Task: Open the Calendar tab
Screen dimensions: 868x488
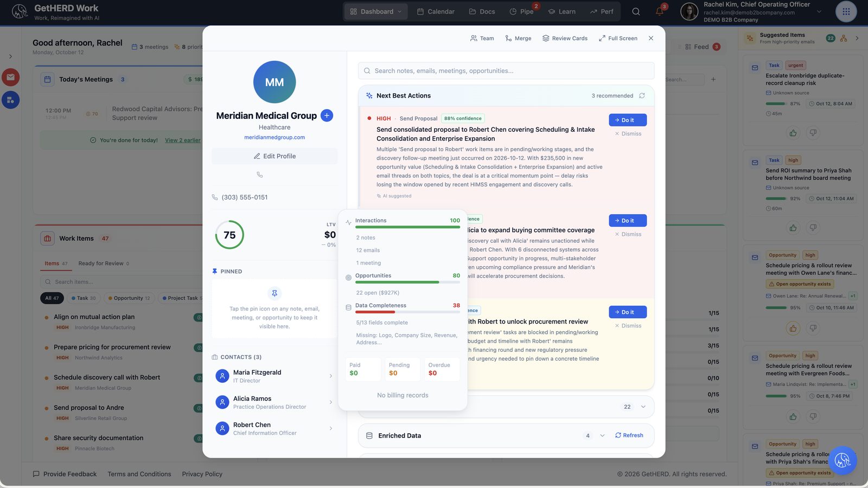Action: [x=436, y=11]
